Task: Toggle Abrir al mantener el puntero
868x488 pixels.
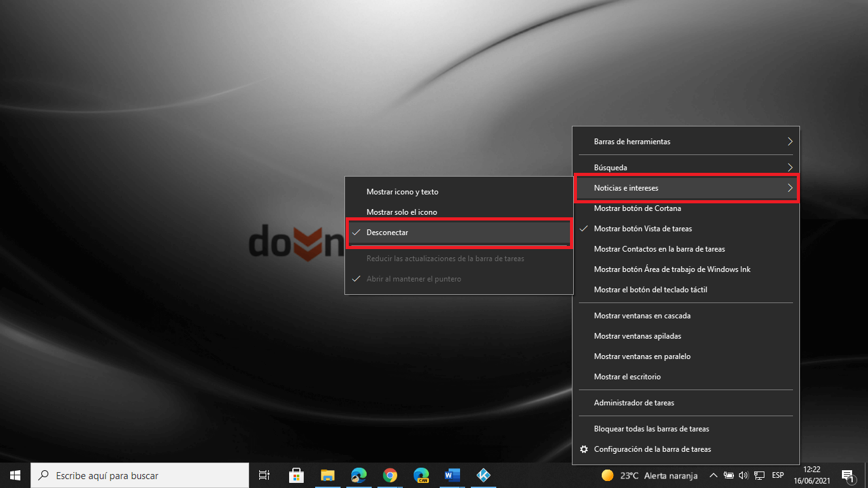Action: [459, 279]
